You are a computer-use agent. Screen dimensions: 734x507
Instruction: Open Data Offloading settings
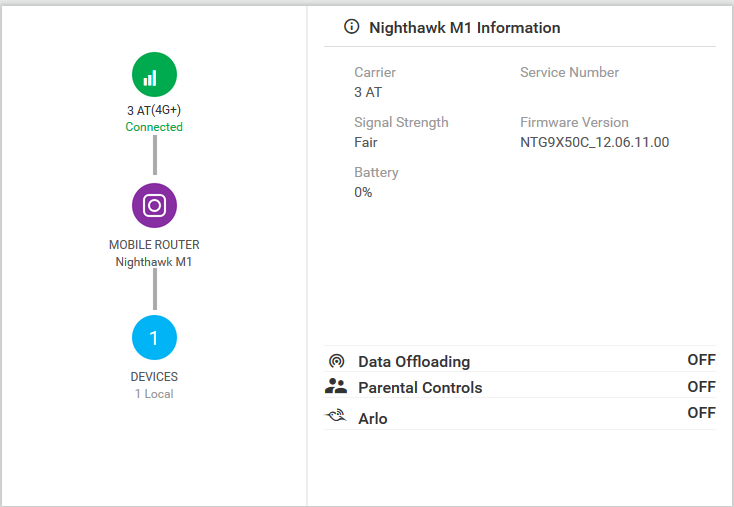point(520,360)
